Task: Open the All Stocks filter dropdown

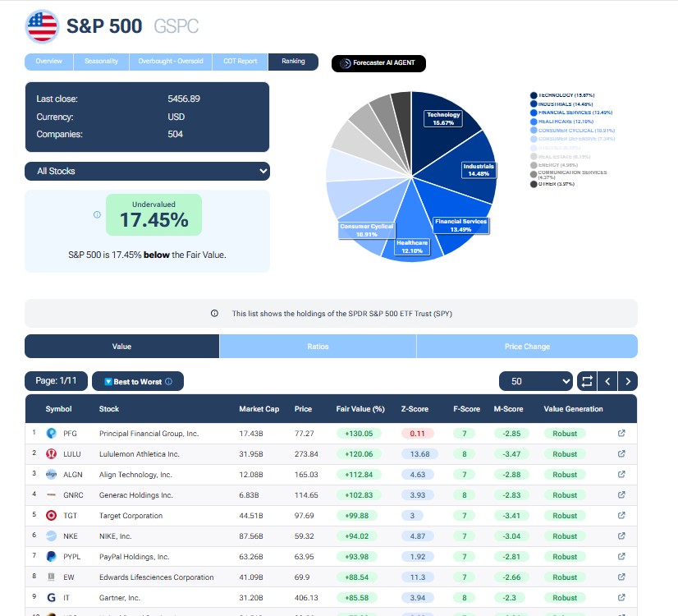Action: click(x=147, y=171)
